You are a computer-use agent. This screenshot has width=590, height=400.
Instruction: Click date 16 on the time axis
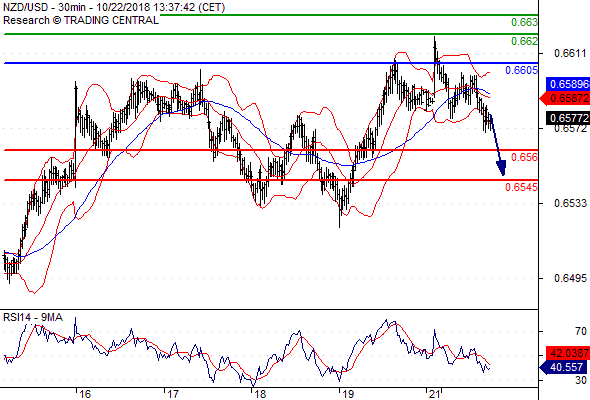[85, 394]
